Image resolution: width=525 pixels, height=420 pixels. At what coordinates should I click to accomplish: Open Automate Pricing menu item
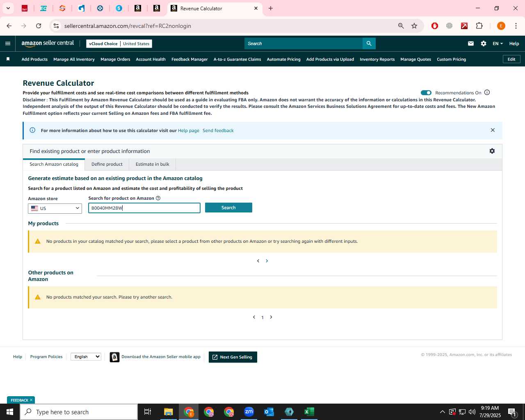point(283,59)
